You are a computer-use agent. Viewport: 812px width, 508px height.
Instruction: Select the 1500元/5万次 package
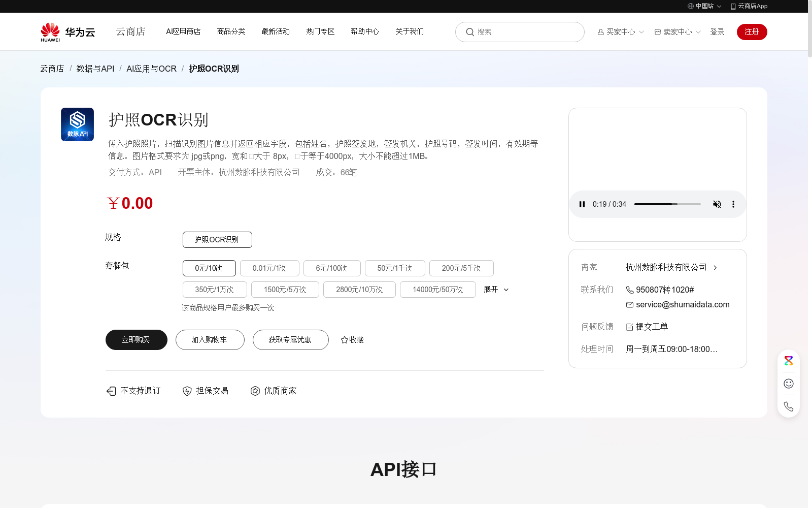coord(285,290)
